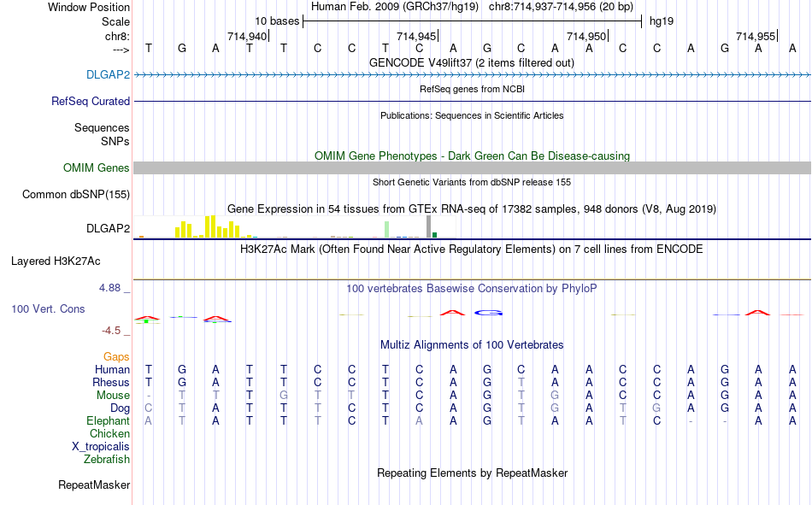Click the gray OMIM Genes bar

coord(473,167)
